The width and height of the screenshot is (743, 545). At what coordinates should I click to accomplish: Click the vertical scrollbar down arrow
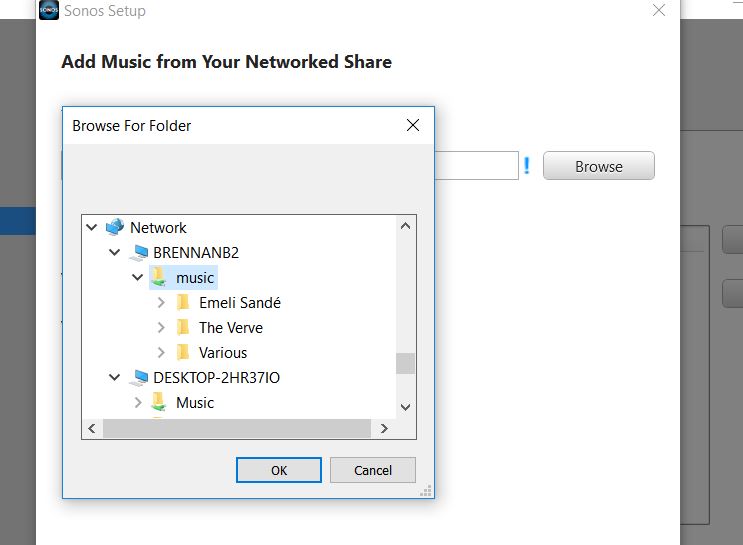405,407
